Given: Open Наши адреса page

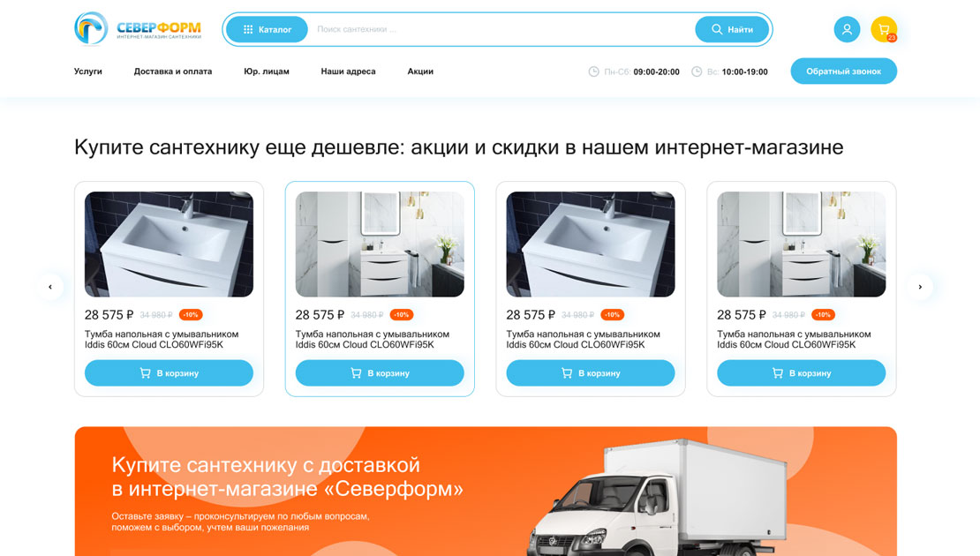Looking at the screenshot, I should click(x=348, y=71).
